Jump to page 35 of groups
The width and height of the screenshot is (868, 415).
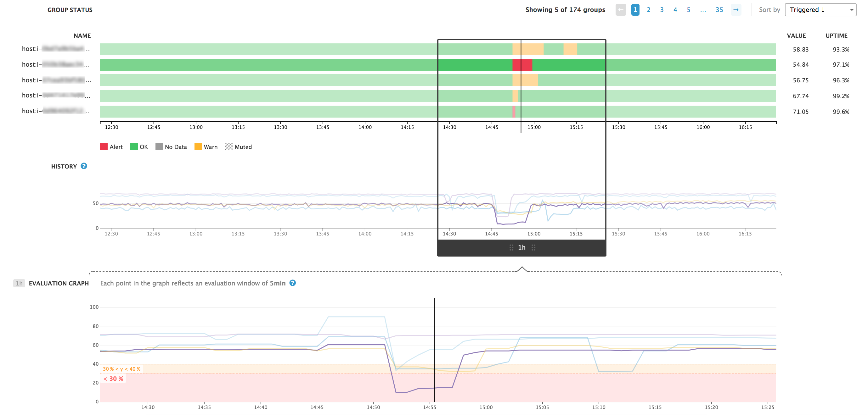719,9
